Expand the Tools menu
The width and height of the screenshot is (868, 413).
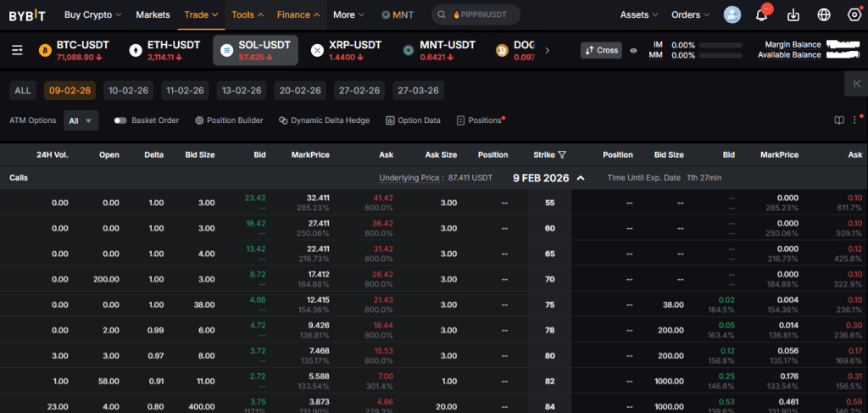(248, 15)
